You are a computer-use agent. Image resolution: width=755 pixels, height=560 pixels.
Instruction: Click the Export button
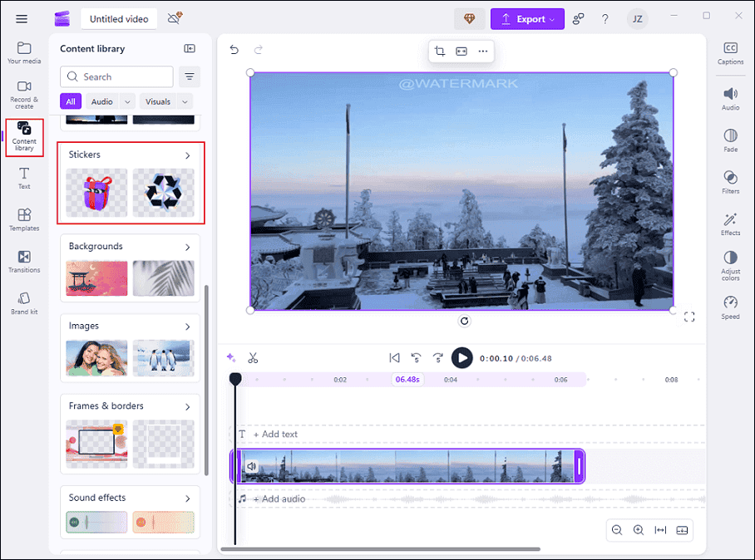click(527, 18)
